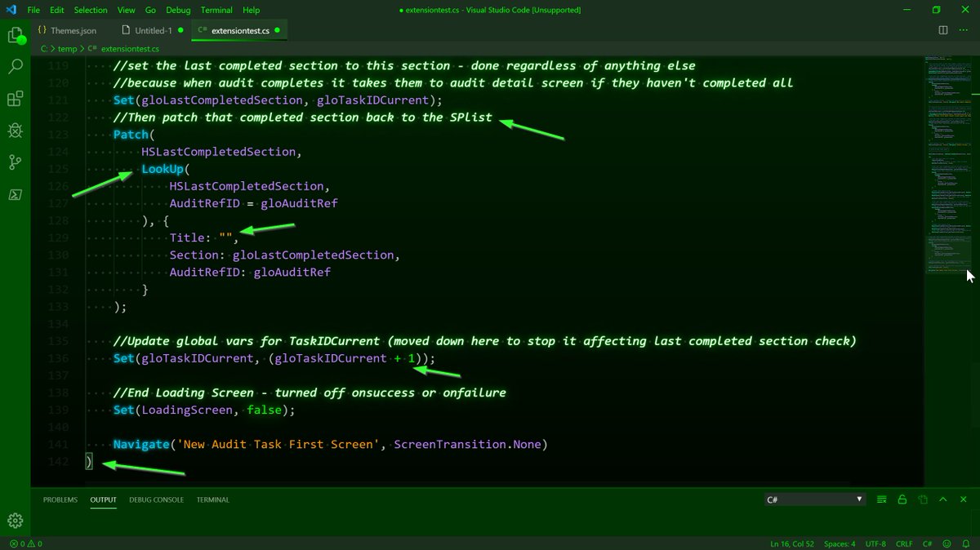Open the output log file icon
980x550 pixels.
coord(923,499)
